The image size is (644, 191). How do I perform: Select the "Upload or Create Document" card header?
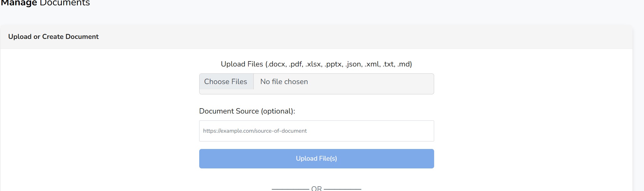click(x=53, y=37)
